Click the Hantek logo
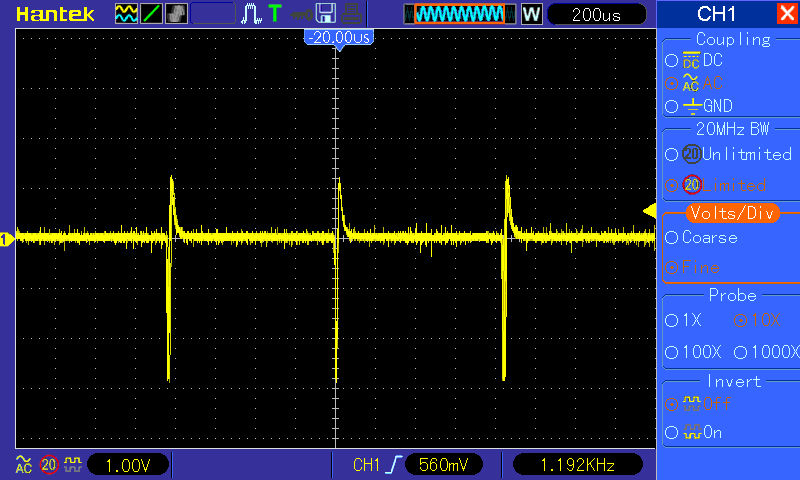Image resolution: width=800 pixels, height=480 pixels. [55, 14]
